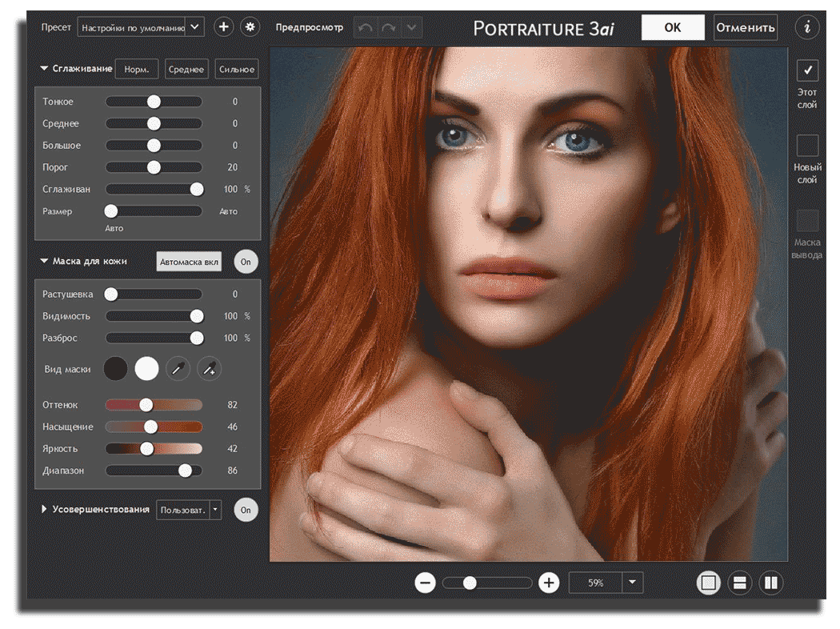Image resolution: width=840 pixels, height=629 pixels.
Task: Select the eyedropper with plus tool
Action: point(209,369)
